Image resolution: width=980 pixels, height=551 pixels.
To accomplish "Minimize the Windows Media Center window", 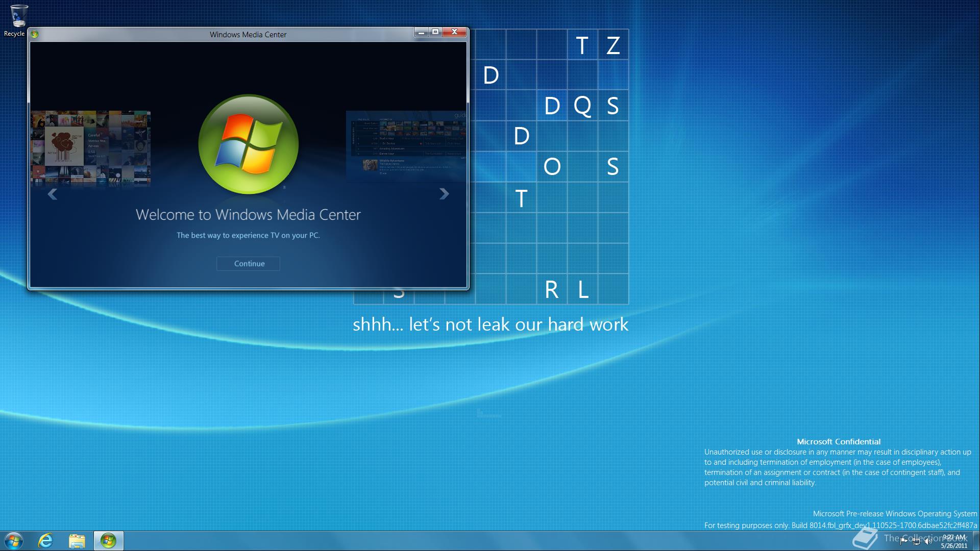I will [x=421, y=32].
